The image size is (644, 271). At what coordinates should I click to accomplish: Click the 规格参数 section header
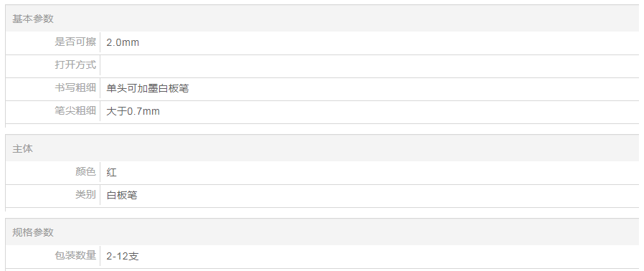tap(33, 232)
